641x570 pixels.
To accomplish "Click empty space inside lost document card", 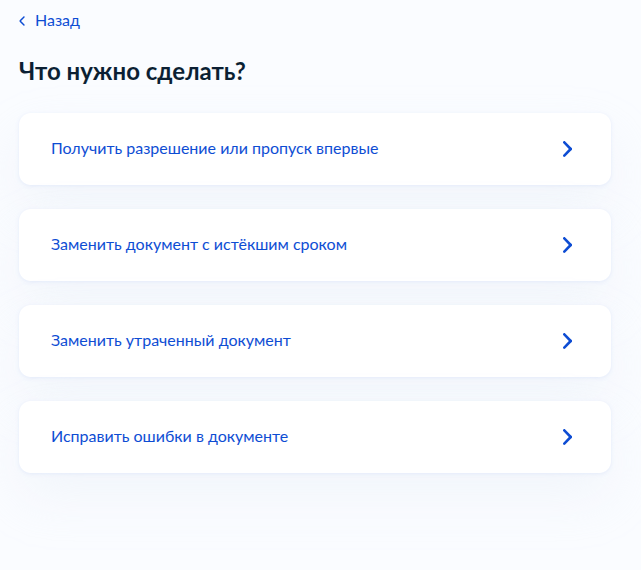I will pos(425,341).
